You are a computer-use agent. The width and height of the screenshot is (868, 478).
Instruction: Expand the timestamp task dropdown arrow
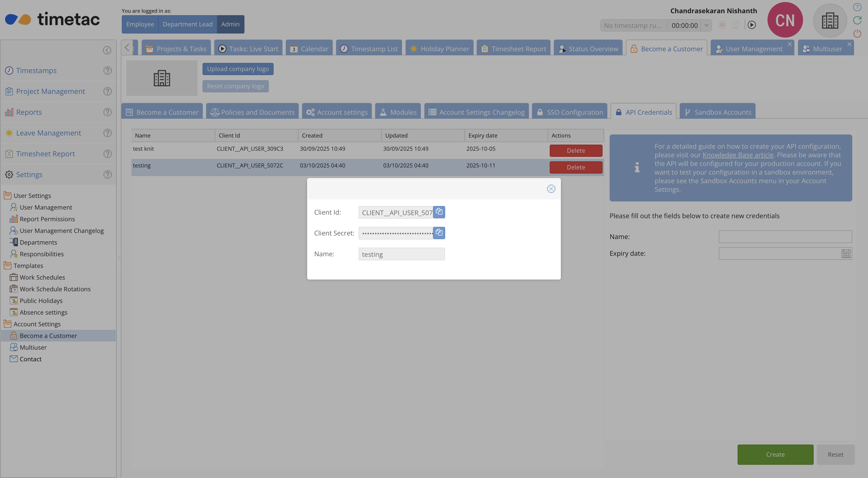click(x=707, y=25)
